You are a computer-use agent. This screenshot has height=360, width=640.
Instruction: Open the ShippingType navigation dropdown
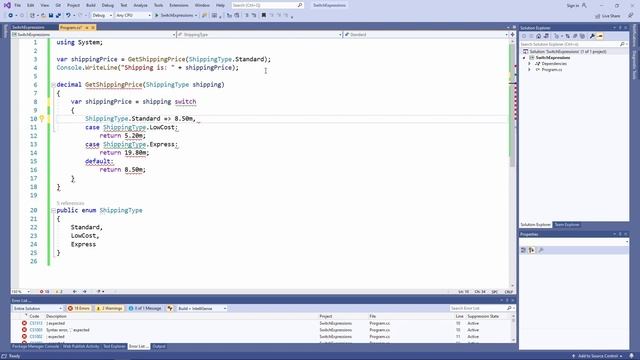tap(260, 35)
